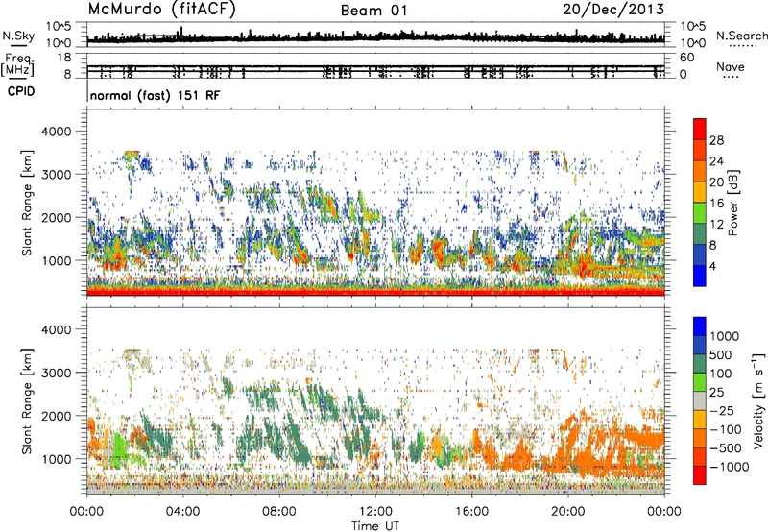This screenshot has height=532, width=768.
Task: Click the velocity panel's "Slant Range [km]" label
Action: point(27,401)
